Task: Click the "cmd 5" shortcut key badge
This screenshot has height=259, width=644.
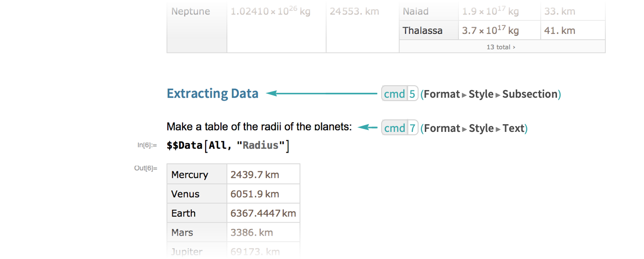Action: [400, 94]
